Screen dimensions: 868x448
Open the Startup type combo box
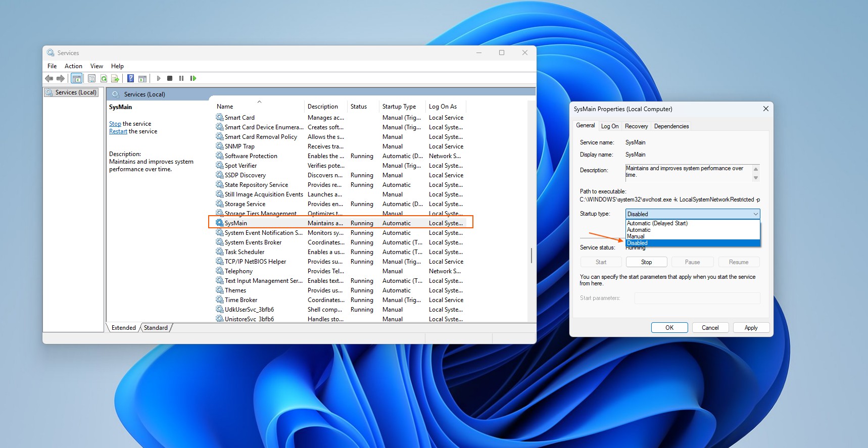pyautogui.click(x=693, y=214)
